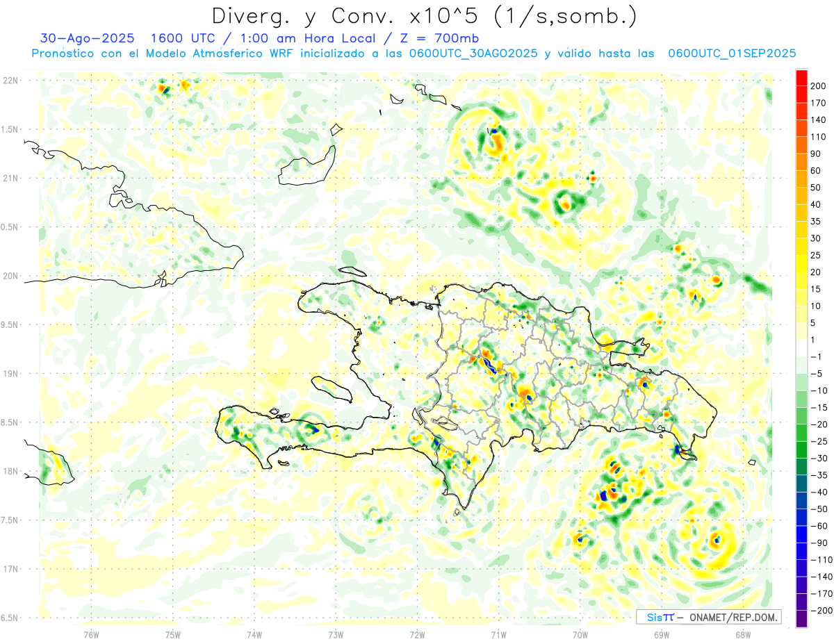Click the '71W' longitude label

point(498,634)
